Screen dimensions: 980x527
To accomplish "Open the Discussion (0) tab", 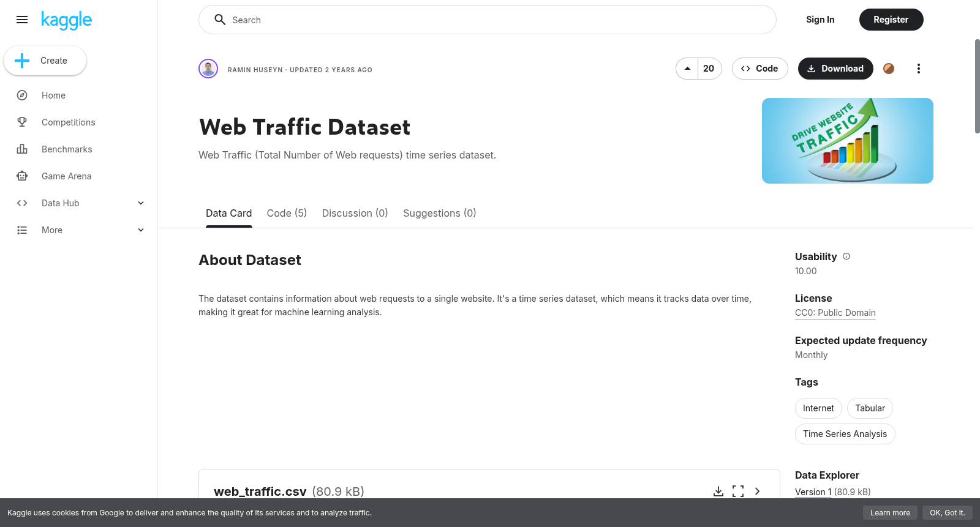I will tap(355, 213).
